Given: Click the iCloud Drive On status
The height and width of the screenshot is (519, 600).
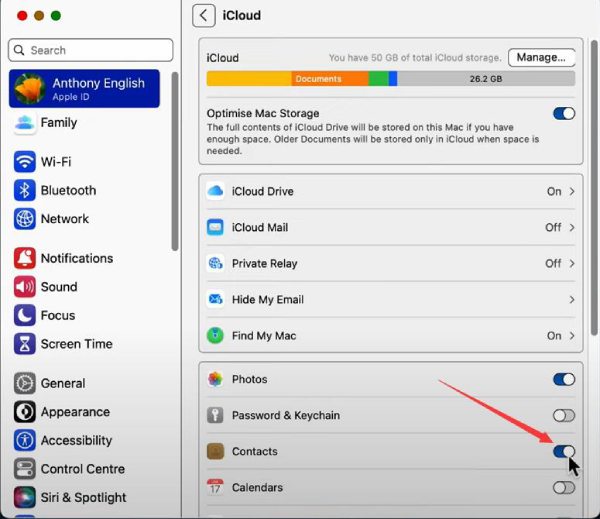Looking at the screenshot, I should click(554, 191).
